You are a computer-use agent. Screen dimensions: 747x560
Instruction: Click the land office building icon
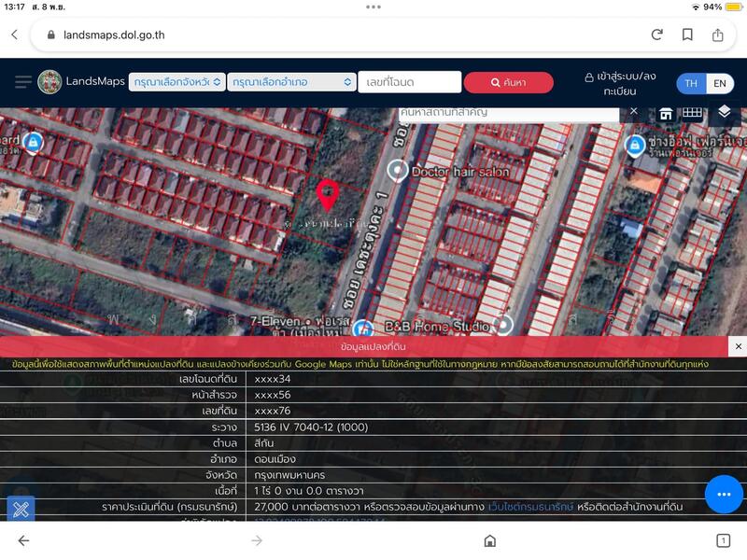pos(667,113)
